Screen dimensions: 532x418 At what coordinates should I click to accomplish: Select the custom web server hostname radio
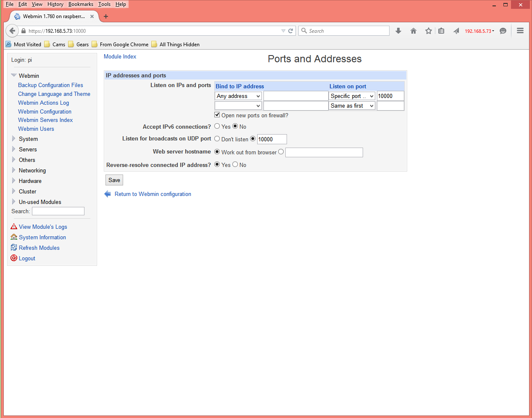click(281, 152)
